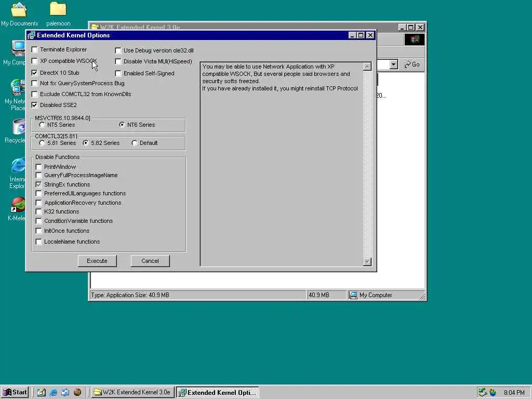Image resolution: width=532 pixels, height=399 pixels.
Task: Click the 'Disable Functions' group label
Action: (x=57, y=157)
